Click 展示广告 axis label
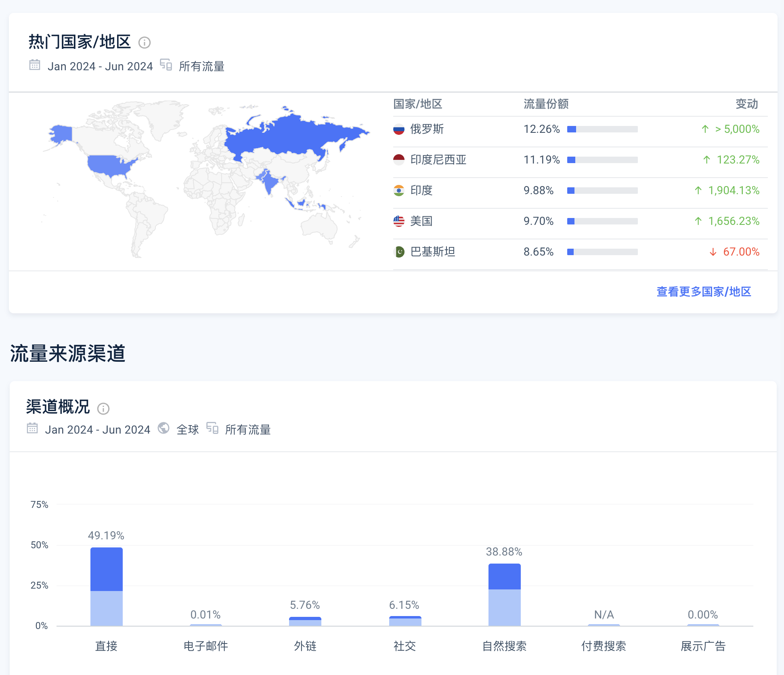This screenshot has width=784, height=675. point(703,646)
